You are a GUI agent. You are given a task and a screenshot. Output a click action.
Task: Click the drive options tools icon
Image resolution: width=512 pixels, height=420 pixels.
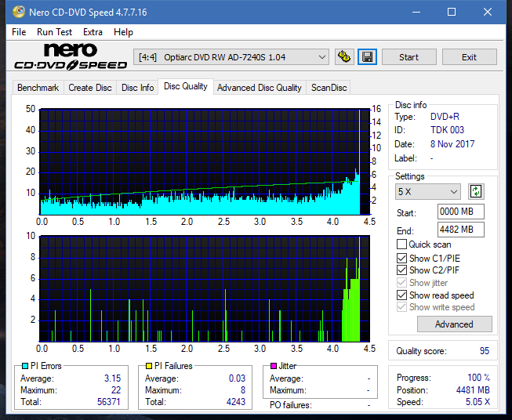tap(344, 57)
